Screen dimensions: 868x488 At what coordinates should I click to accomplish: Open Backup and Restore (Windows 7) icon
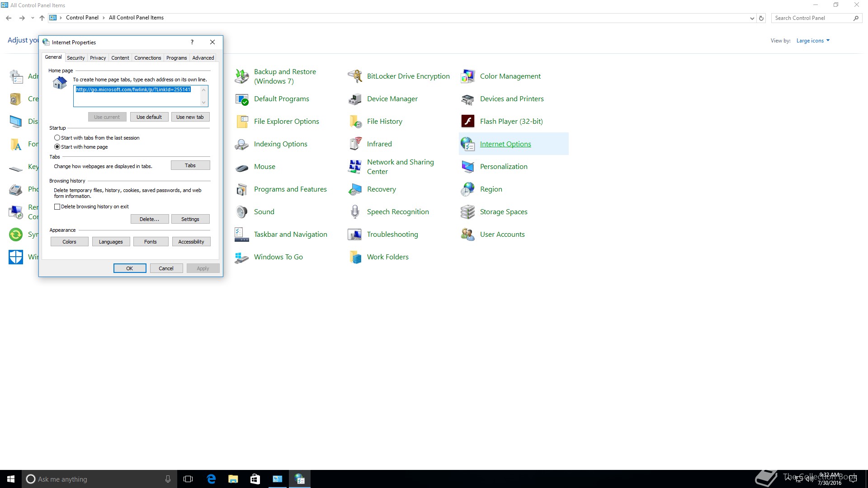click(242, 76)
